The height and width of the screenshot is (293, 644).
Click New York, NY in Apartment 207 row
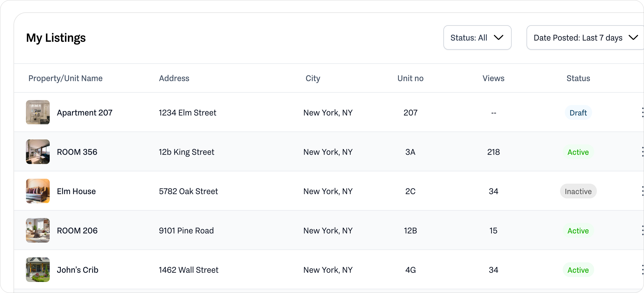[328, 113]
